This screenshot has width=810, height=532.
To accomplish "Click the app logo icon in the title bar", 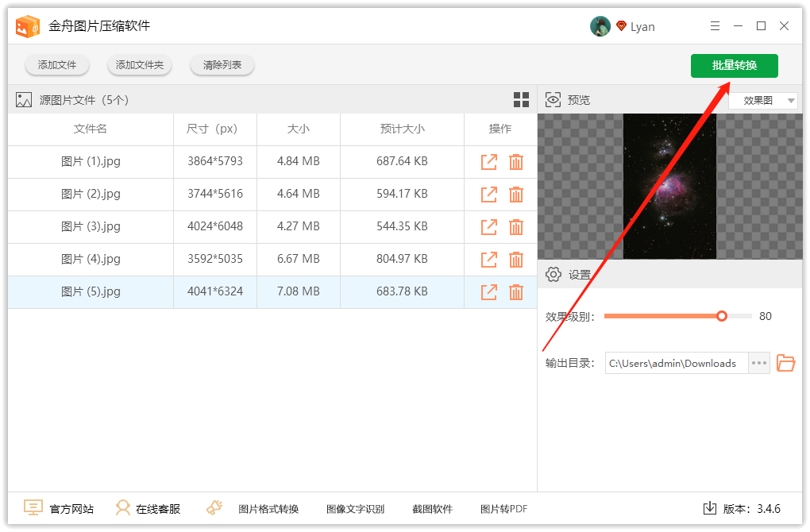I will pos(28,25).
